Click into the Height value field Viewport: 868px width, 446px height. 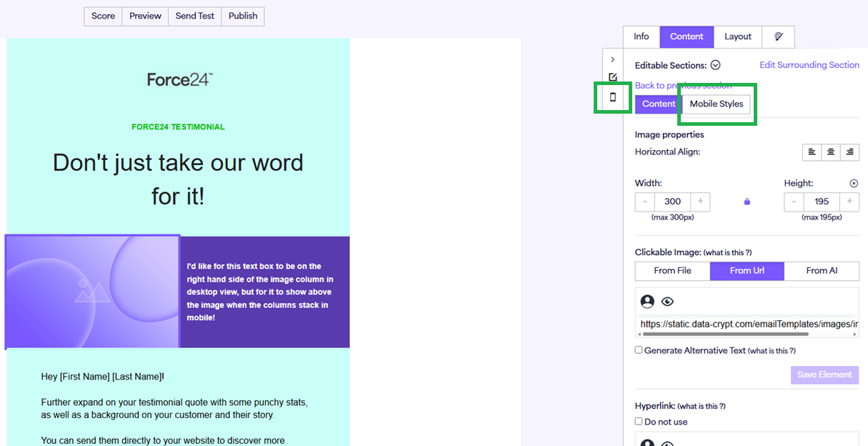822,202
